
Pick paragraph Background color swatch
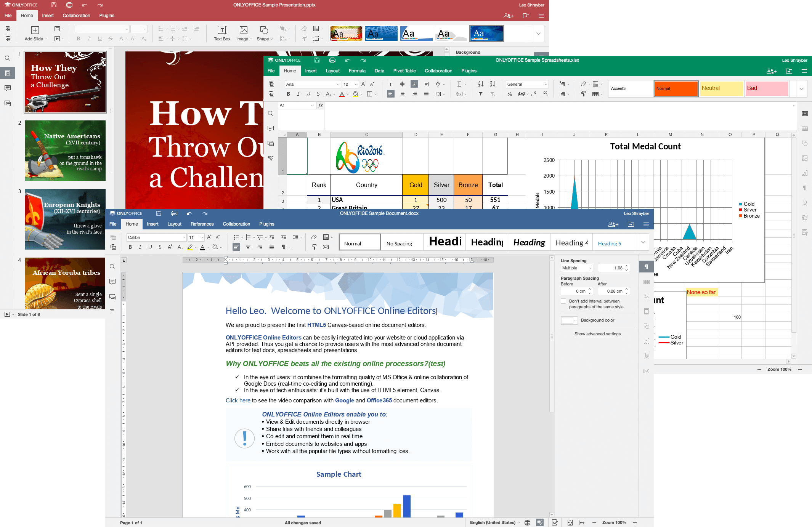coord(569,320)
